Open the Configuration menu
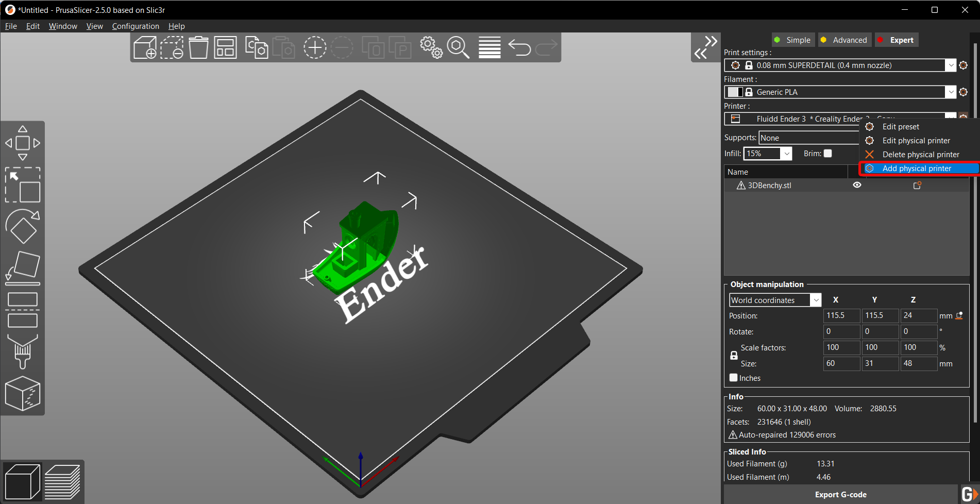 click(136, 26)
